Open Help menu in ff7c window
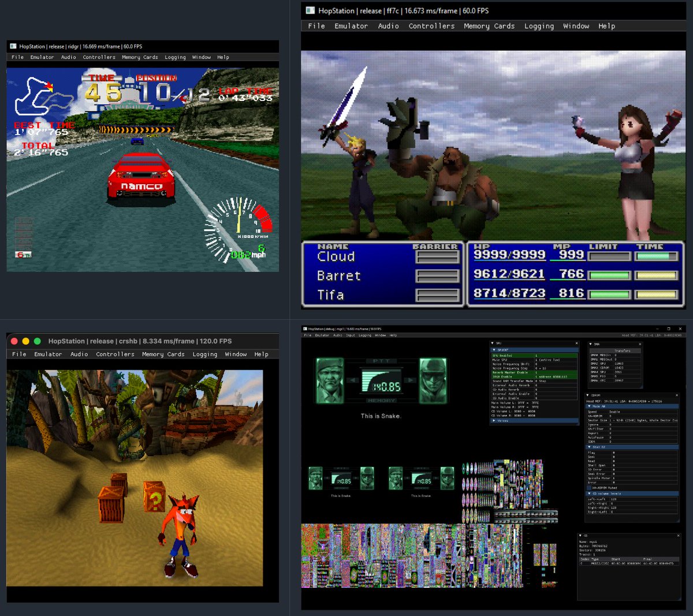This screenshot has height=616, width=693. [607, 26]
